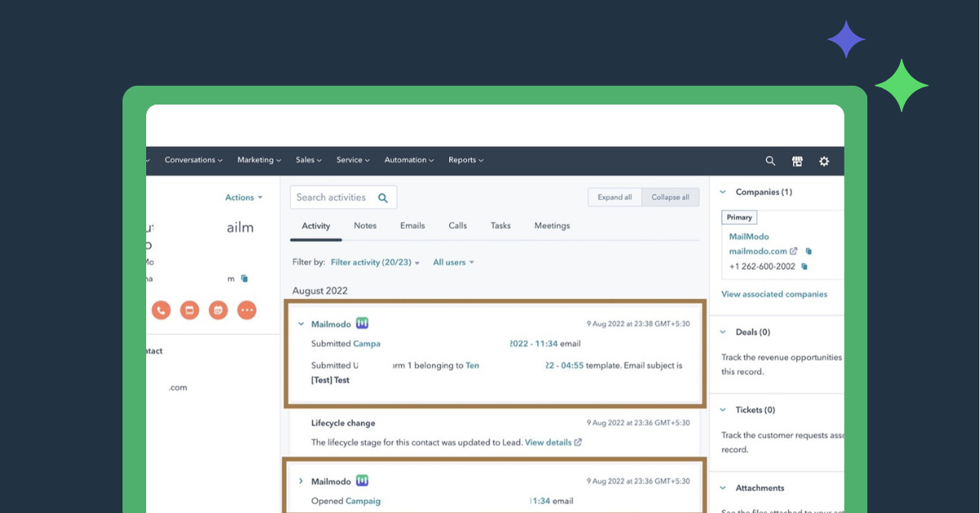
Task: Open the settings gear icon
Action: pyautogui.click(x=824, y=162)
